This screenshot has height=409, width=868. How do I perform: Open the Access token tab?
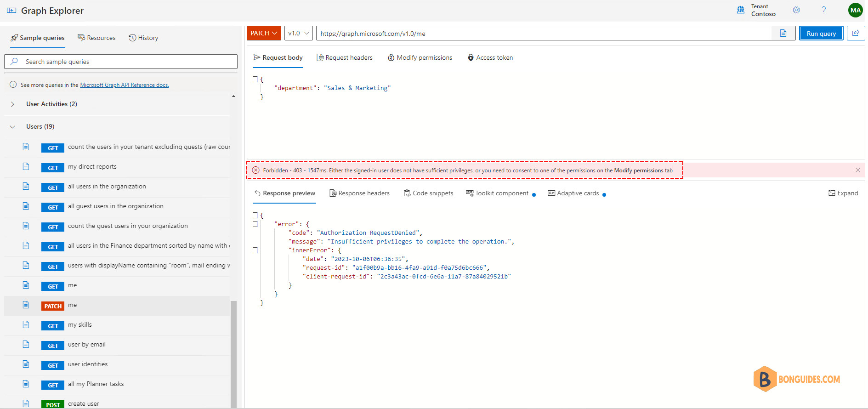click(x=490, y=57)
